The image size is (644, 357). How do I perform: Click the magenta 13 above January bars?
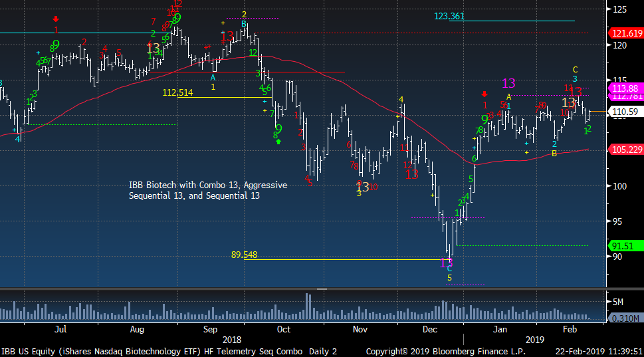click(x=508, y=83)
